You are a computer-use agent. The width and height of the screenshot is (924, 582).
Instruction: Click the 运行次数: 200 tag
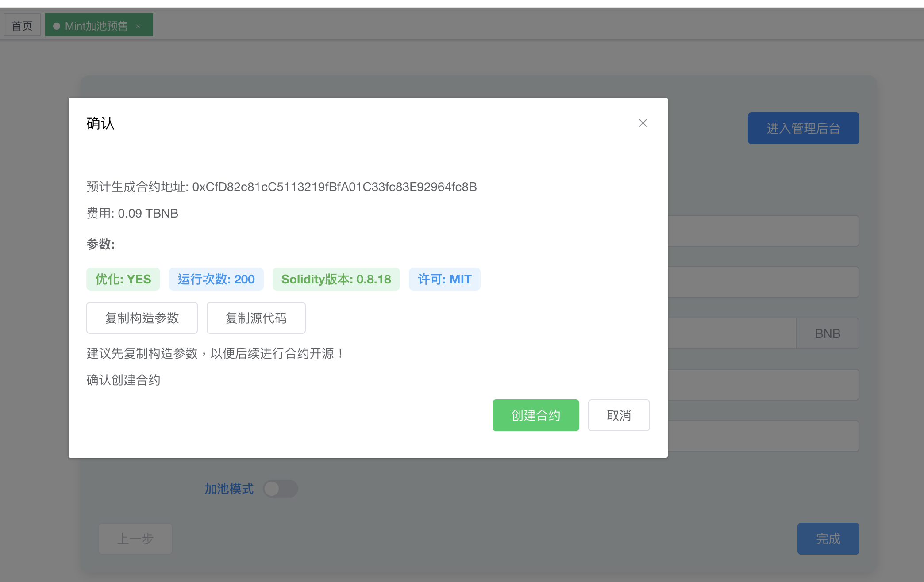coord(216,279)
